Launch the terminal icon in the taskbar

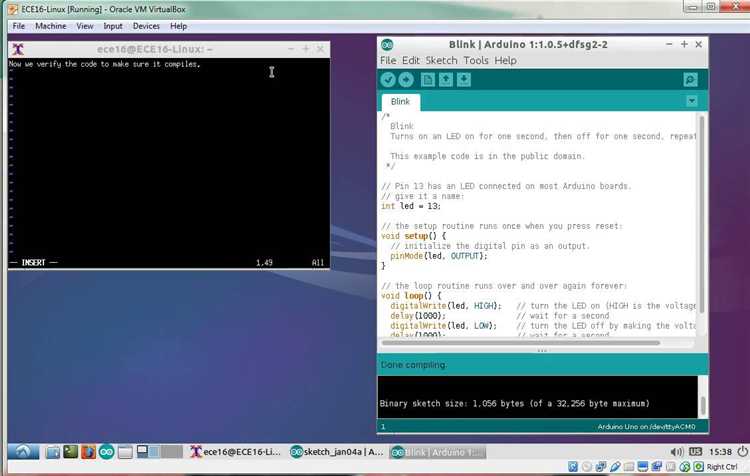click(71, 452)
